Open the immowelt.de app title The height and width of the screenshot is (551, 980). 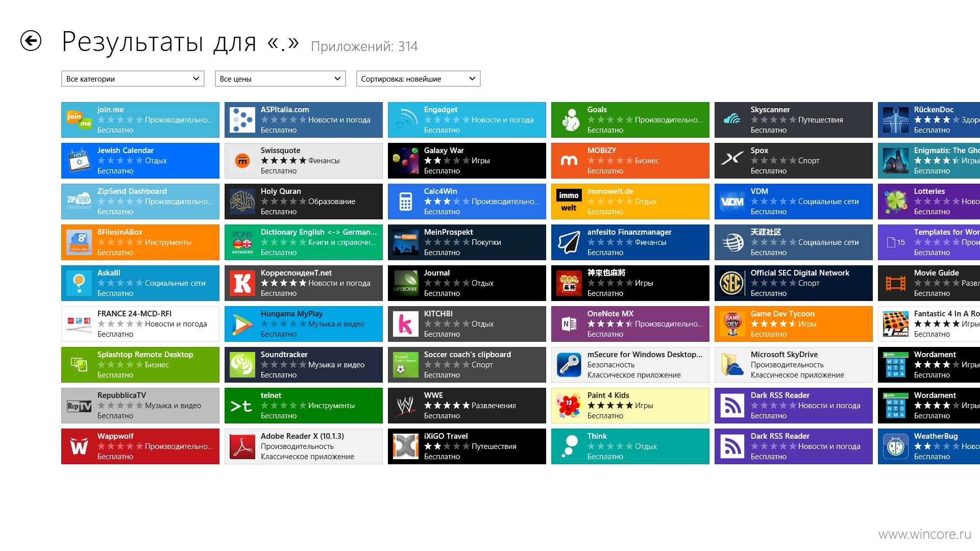point(610,191)
